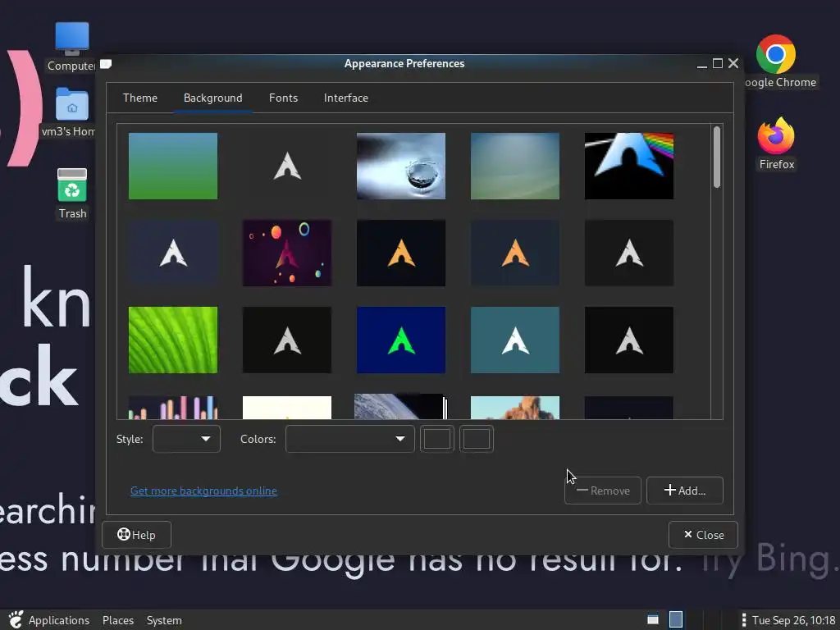Maximize the Appearance Preferences window

[x=717, y=63]
